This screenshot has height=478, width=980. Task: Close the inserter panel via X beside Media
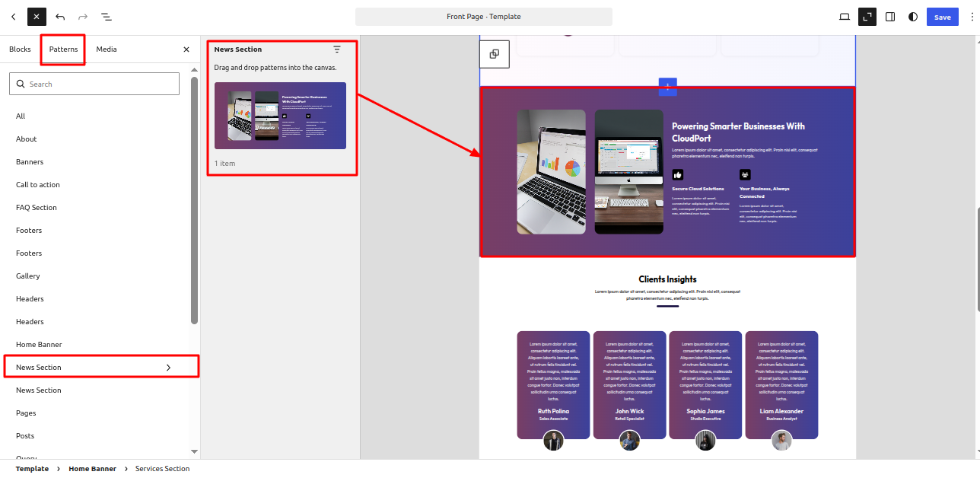pyautogui.click(x=186, y=49)
